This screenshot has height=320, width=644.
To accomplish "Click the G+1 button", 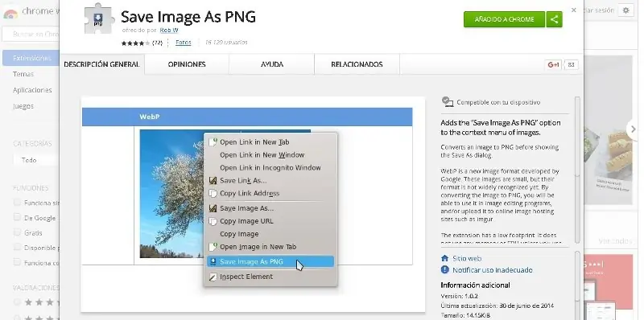I will [x=553, y=64].
